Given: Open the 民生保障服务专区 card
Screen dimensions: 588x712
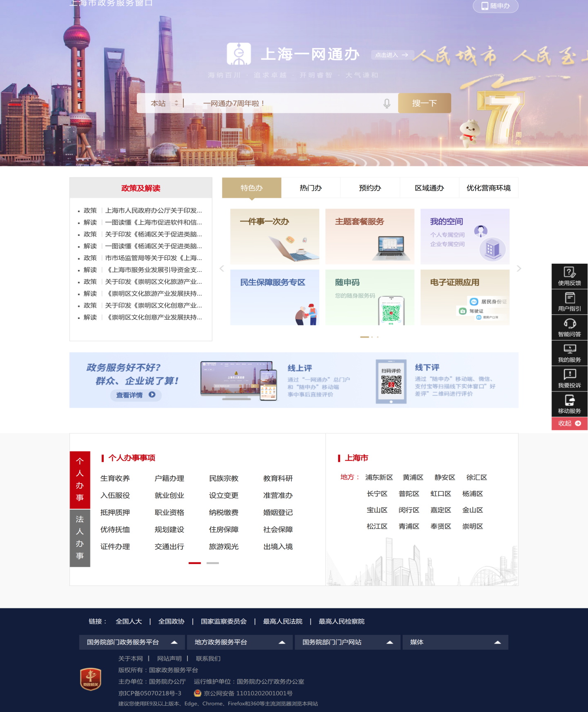Looking at the screenshot, I should (x=275, y=297).
